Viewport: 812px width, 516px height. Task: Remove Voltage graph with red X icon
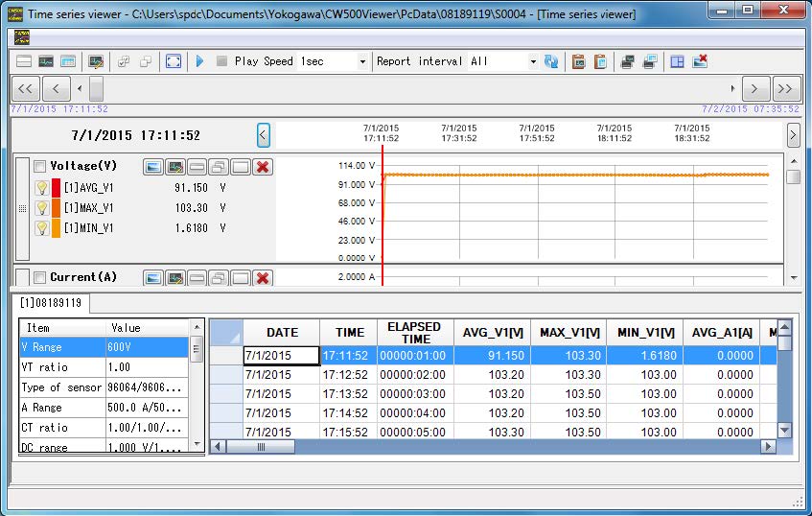(x=263, y=167)
